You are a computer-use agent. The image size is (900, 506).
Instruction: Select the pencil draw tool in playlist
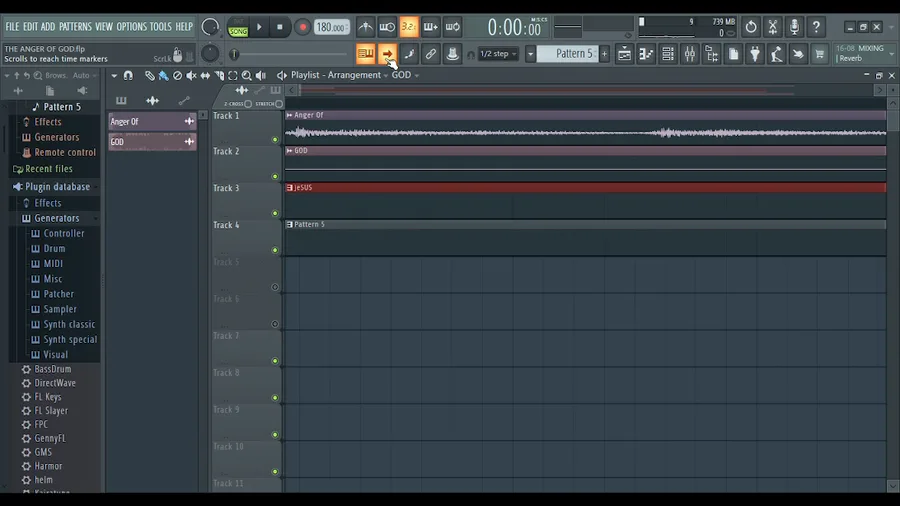pos(149,75)
